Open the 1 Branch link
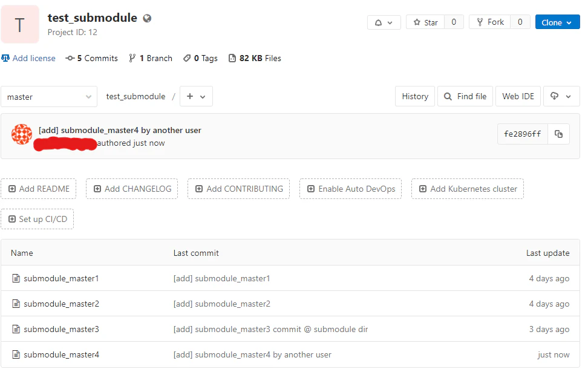The height and width of the screenshot is (375, 588). [151, 58]
